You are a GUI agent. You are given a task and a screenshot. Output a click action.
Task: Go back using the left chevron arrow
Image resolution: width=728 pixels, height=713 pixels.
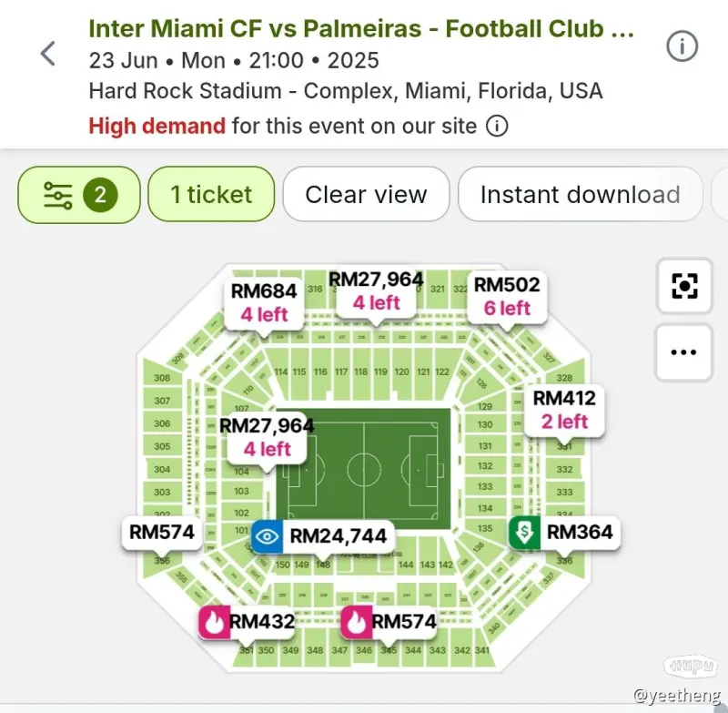[48, 54]
